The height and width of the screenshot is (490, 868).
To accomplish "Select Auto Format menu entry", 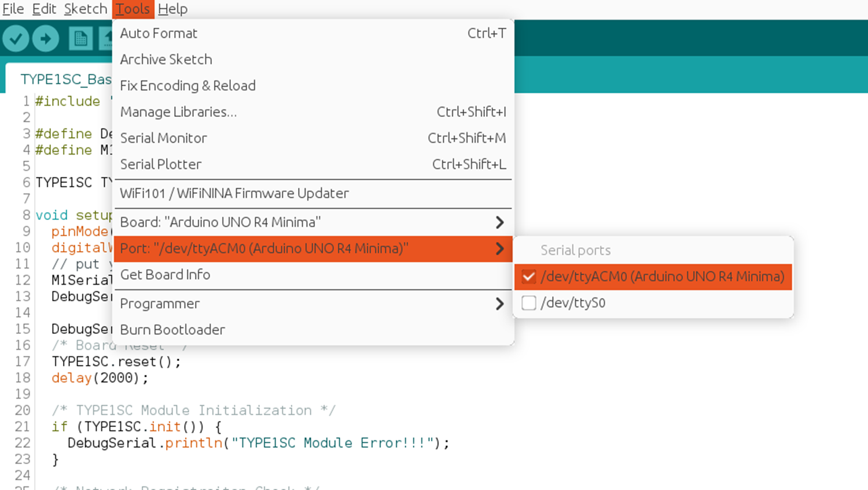I will [313, 34].
